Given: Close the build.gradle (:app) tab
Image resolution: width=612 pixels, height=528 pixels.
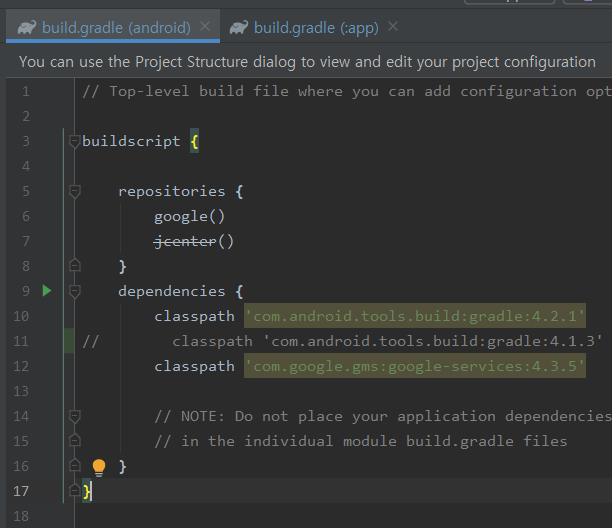Looking at the screenshot, I should click(393, 27).
